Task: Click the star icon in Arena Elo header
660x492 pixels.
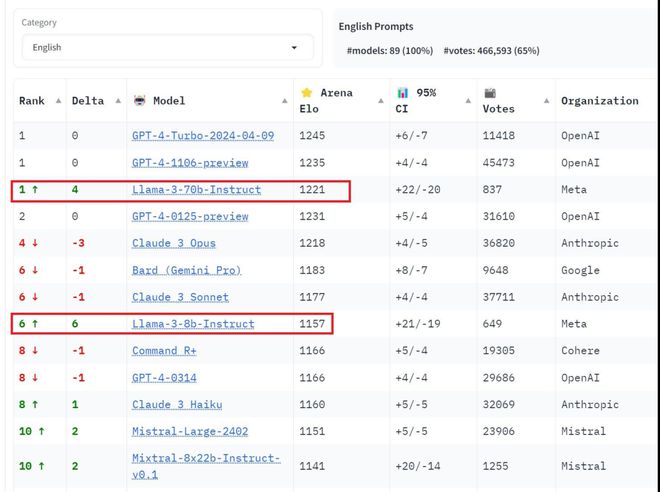Action: click(306, 93)
